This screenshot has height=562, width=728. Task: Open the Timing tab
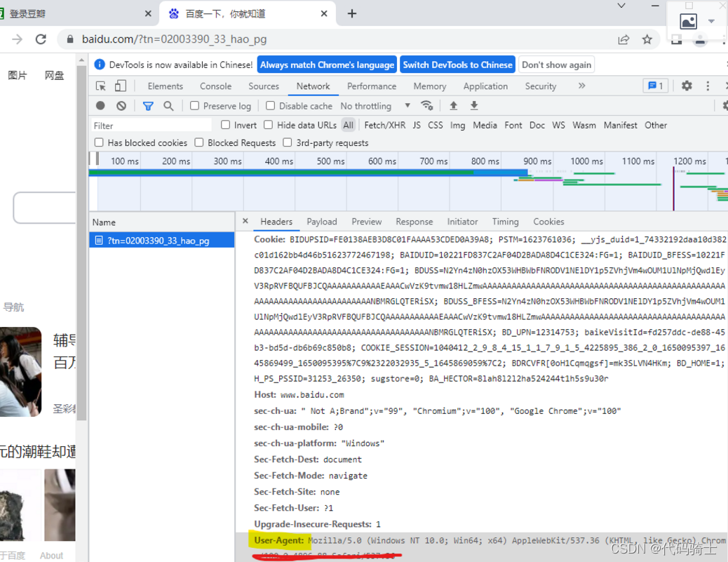505,222
